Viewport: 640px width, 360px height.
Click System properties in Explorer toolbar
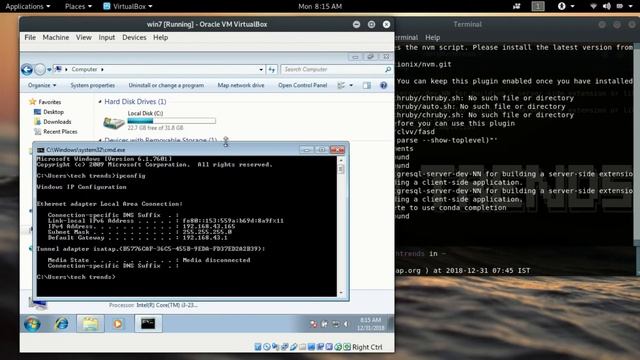pos(93,85)
